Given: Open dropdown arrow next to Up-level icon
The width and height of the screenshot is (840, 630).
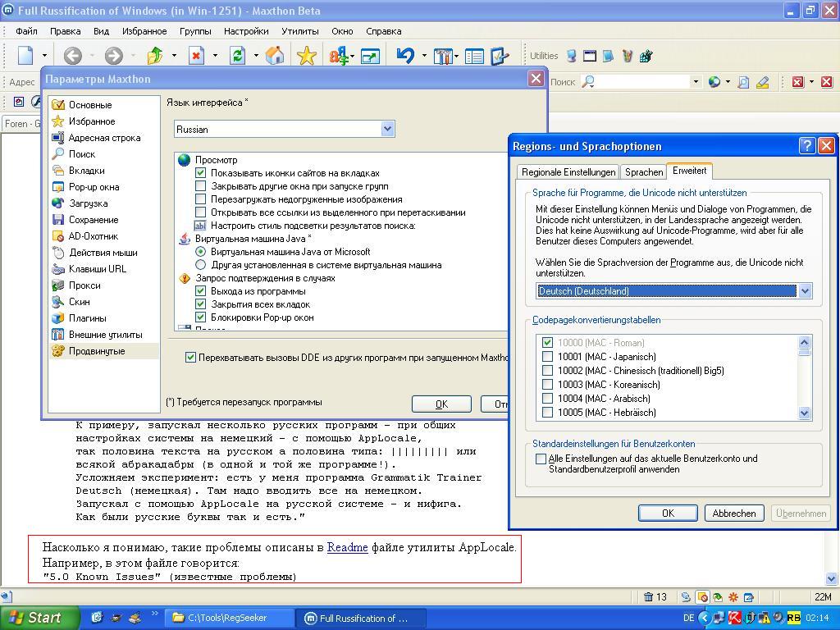Looking at the screenshot, I should coord(174,55).
